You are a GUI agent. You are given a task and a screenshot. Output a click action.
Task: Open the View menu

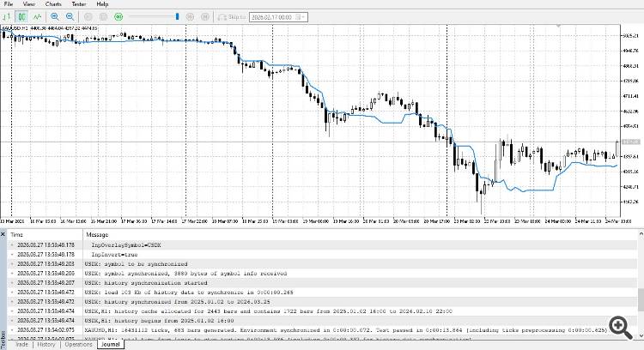click(x=28, y=3)
